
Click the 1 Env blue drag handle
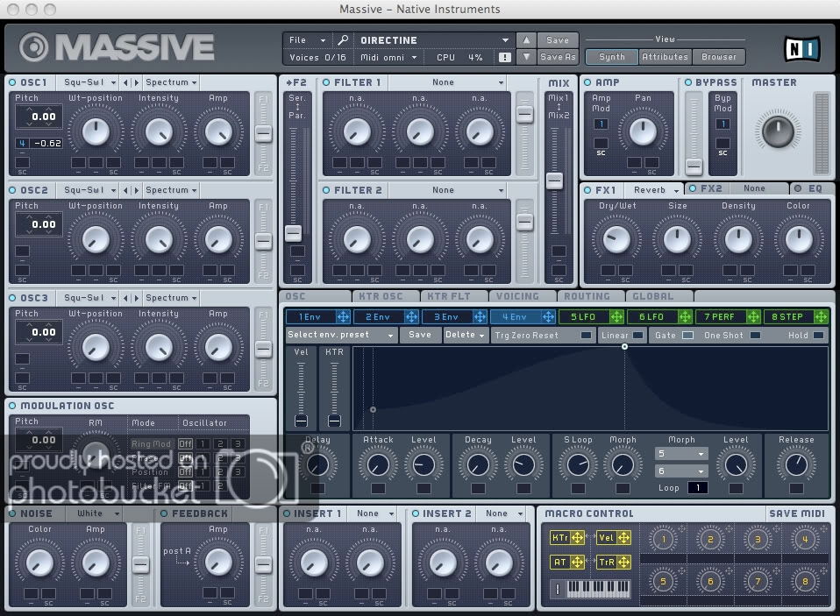coord(343,316)
